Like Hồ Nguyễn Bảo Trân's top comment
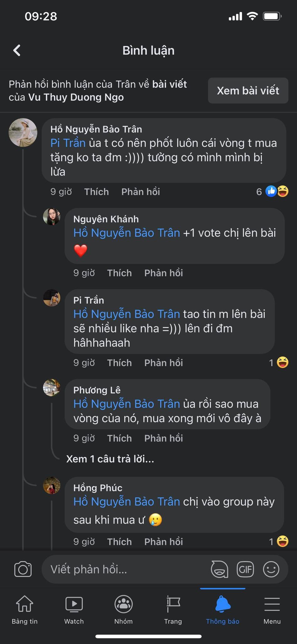This screenshot has width=297, height=644. point(96,192)
